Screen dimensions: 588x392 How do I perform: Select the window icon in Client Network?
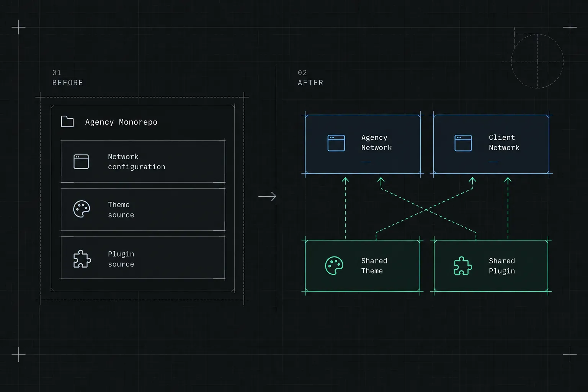tap(463, 143)
